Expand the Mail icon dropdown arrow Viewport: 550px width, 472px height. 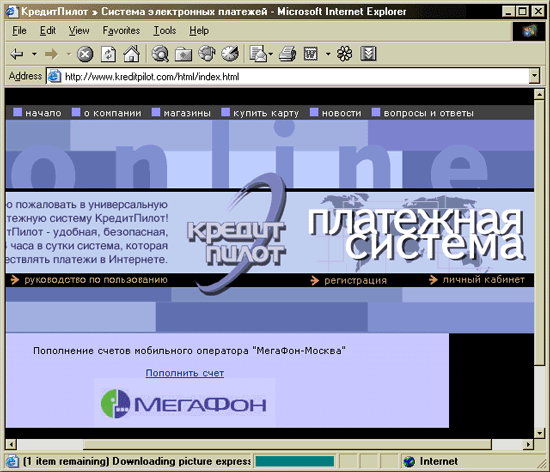tap(270, 54)
